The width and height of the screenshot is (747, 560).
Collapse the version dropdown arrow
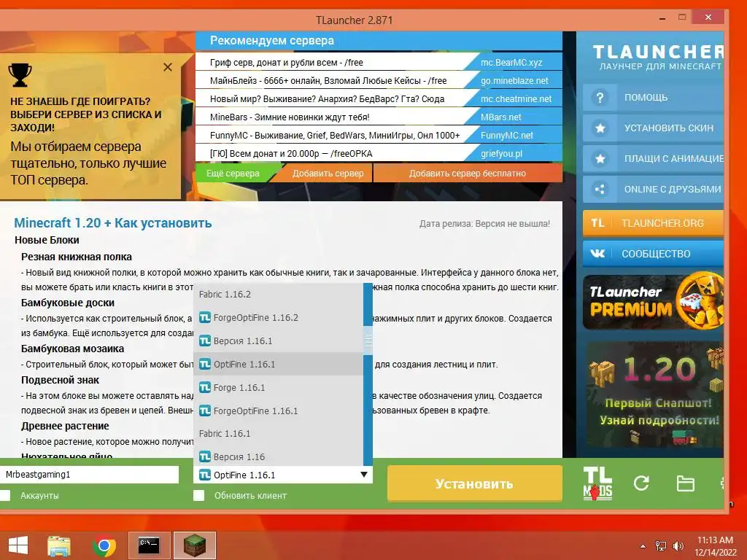coord(364,475)
